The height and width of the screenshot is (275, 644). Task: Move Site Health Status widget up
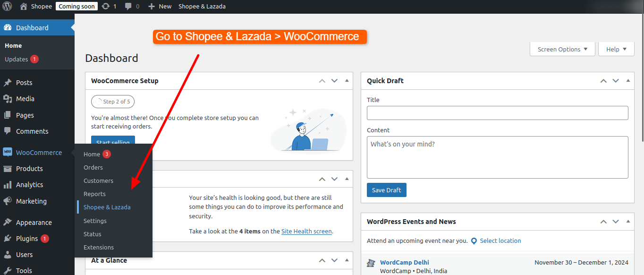pos(322,179)
